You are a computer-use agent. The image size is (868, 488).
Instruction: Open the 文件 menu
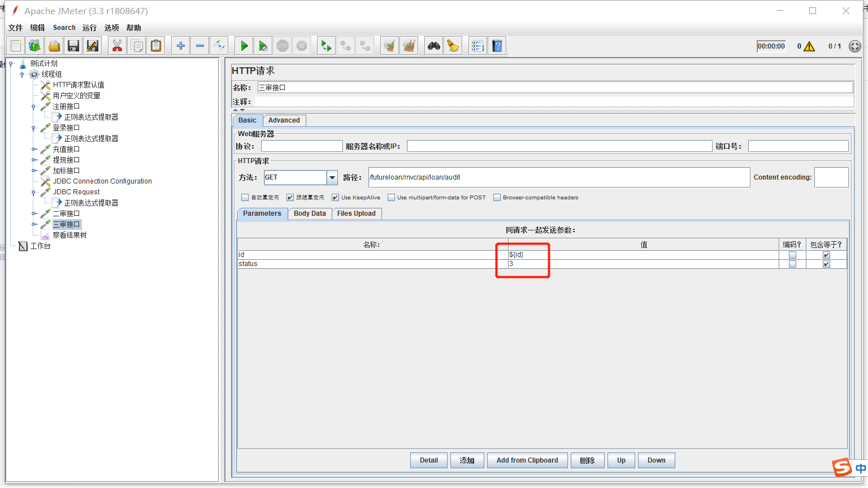(15, 28)
